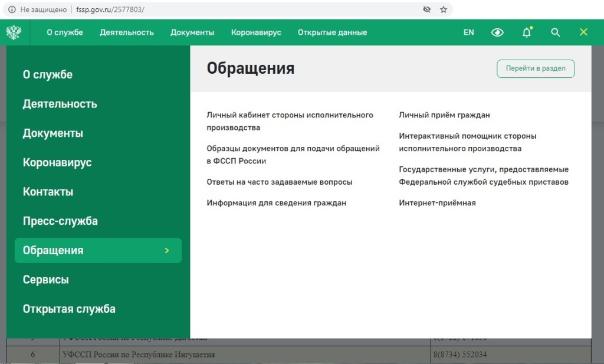This screenshot has width=604, height=364.
Task: Switch site language to EN
Action: pos(468,32)
